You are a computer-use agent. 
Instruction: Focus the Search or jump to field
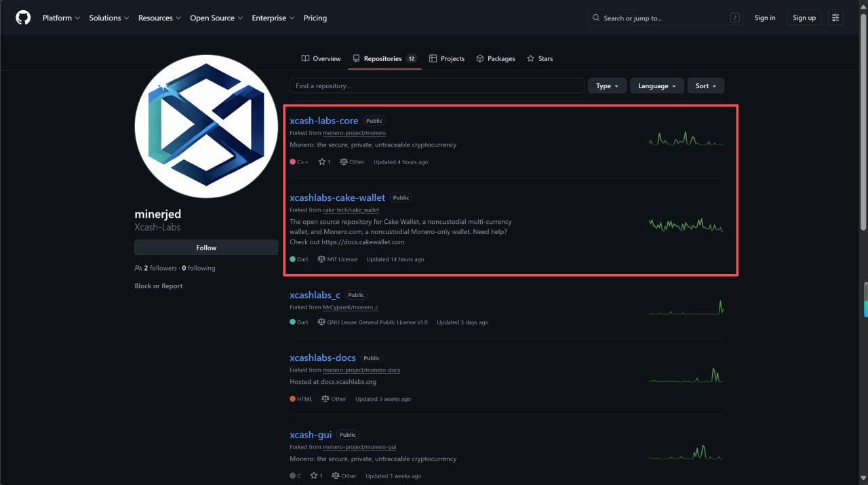point(665,18)
